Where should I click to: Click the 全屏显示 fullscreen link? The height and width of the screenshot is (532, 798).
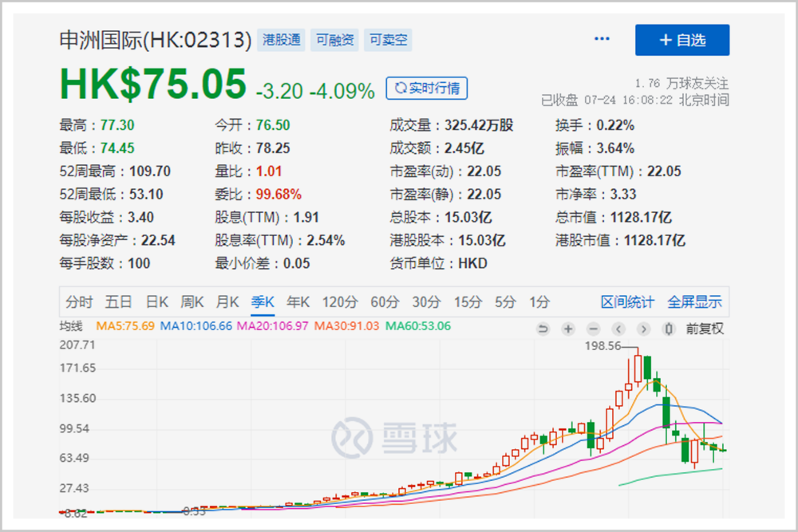[x=694, y=302]
